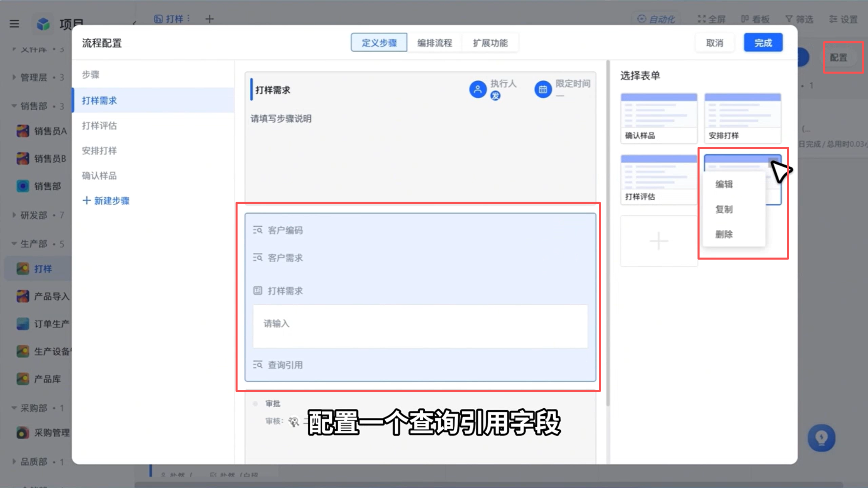The image size is (868, 488).
Task: Click the 打样需求 form field icon
Action: (x=257, y=290)
